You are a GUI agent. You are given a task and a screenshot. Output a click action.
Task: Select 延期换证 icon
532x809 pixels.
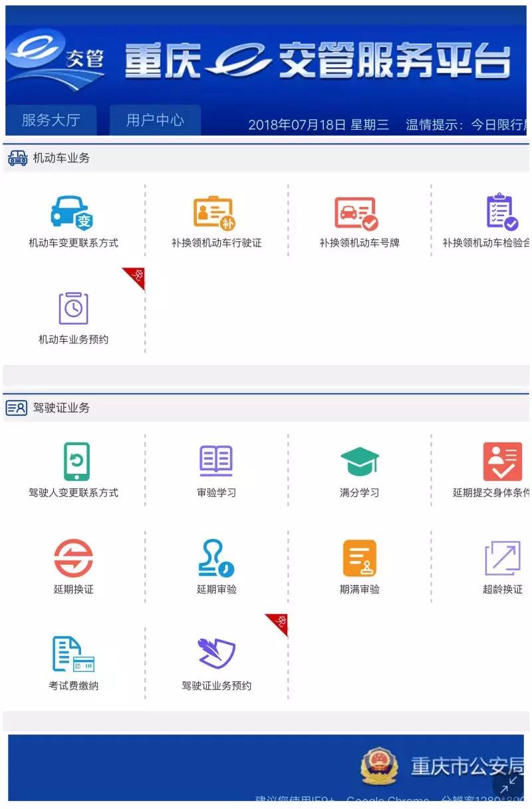coord(74,558)
